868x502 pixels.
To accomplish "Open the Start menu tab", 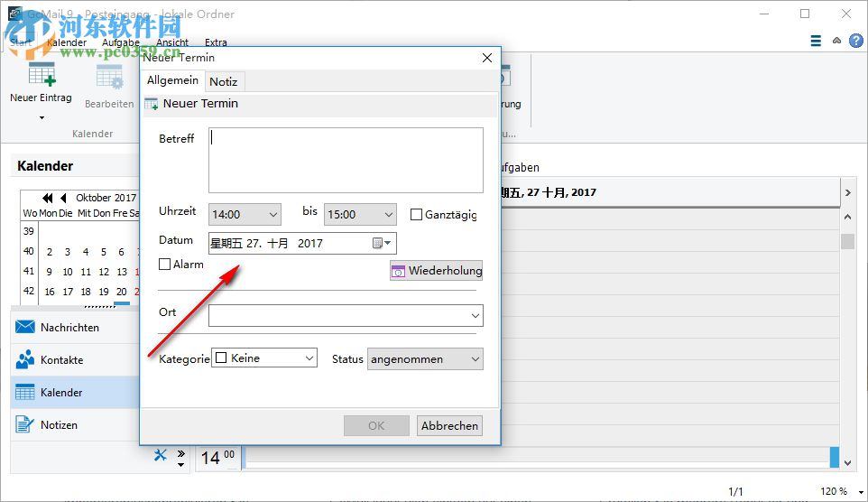I will coord(21,42).
